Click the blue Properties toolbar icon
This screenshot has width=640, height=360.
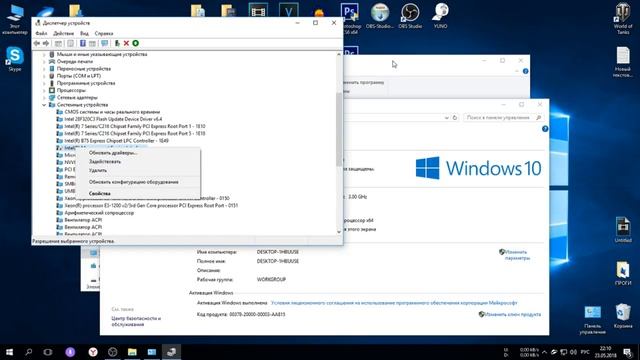coord(82,43)
